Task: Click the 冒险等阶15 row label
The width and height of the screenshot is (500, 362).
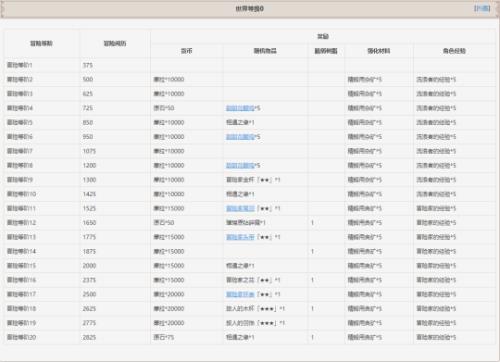Action: (21, 266)
